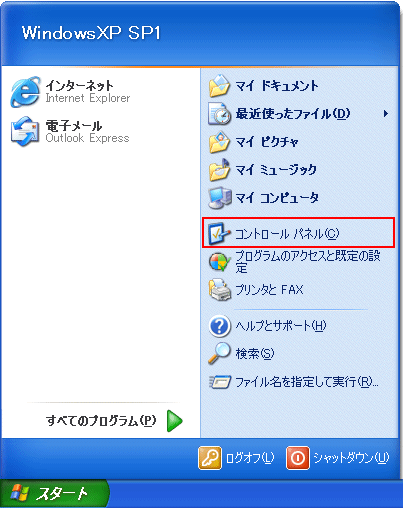The width and height of the screenshot is (403, 508).
Task: Click the ヘルプとサポート question mark icon
Action: (x=219, y=326)
